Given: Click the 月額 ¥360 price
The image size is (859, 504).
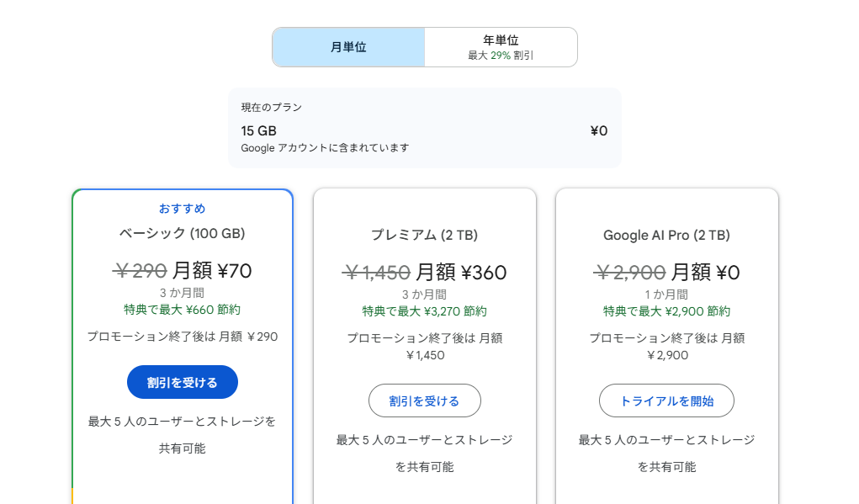Looking at the screenshot, I should click(461, 273).
